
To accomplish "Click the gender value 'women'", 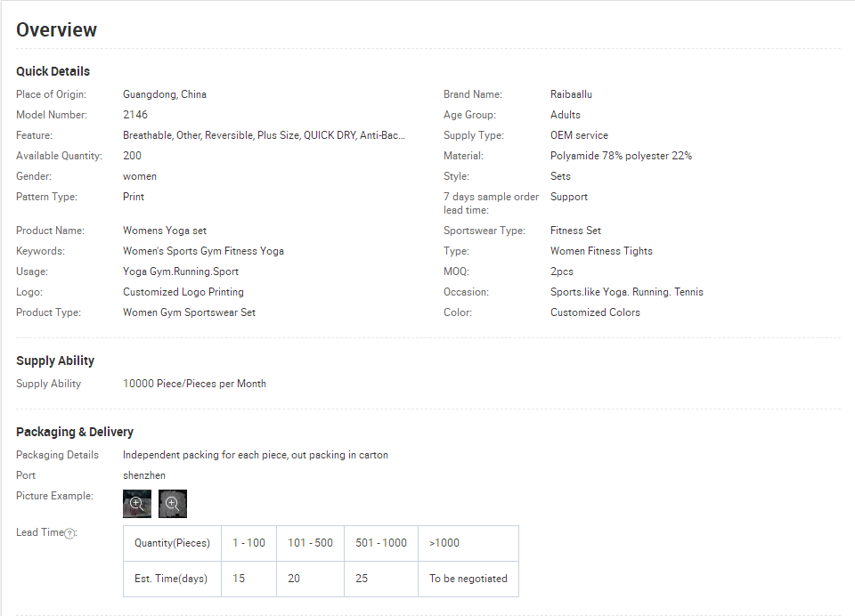I will click(140, 176).
